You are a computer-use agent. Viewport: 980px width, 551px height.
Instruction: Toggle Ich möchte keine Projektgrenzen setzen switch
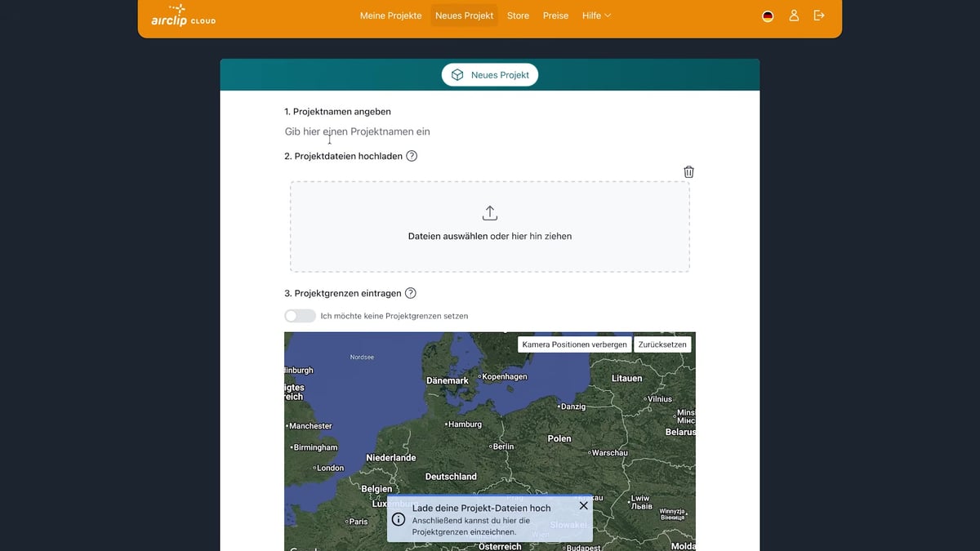tap(300, 316)
